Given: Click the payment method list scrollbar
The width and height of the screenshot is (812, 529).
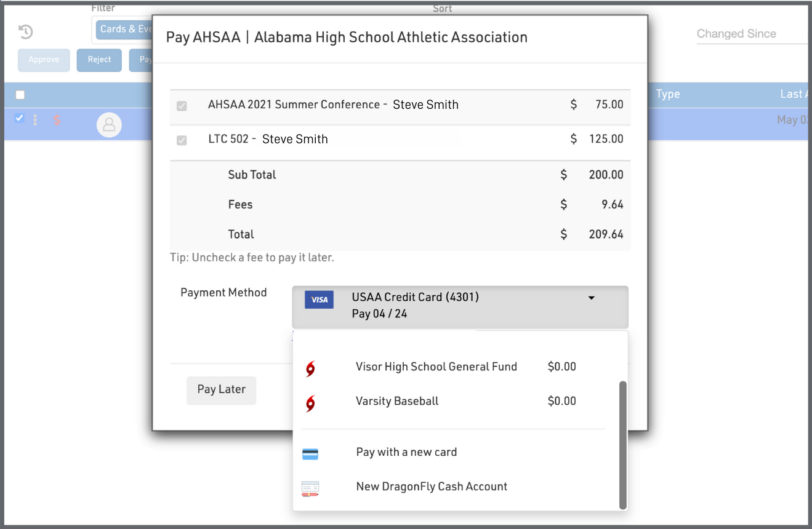Looking at the screenshot, I should (x=622, y=443).
